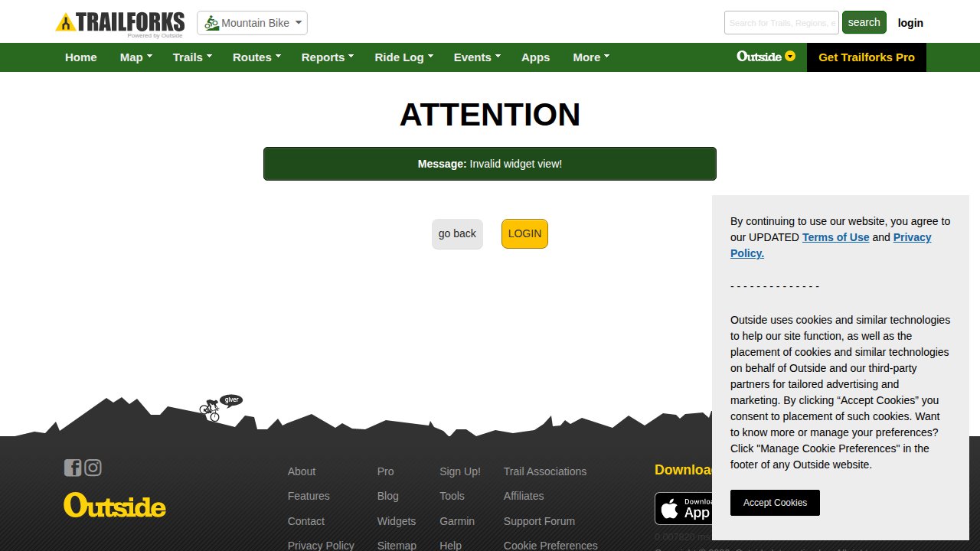Image resolution: width=980 pixels, height=551 pixels.
Task: Open the Facebook page icon
Action: (72, 468)
